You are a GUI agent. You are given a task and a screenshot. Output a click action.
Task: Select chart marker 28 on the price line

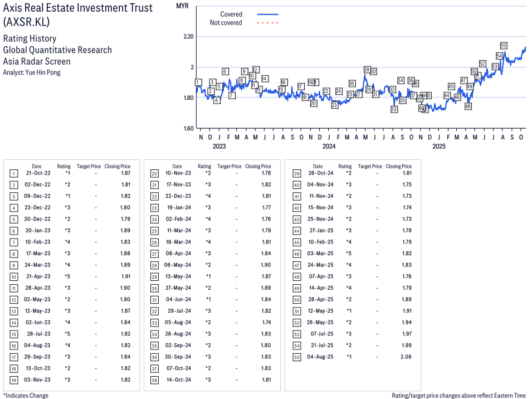[367, 70]
